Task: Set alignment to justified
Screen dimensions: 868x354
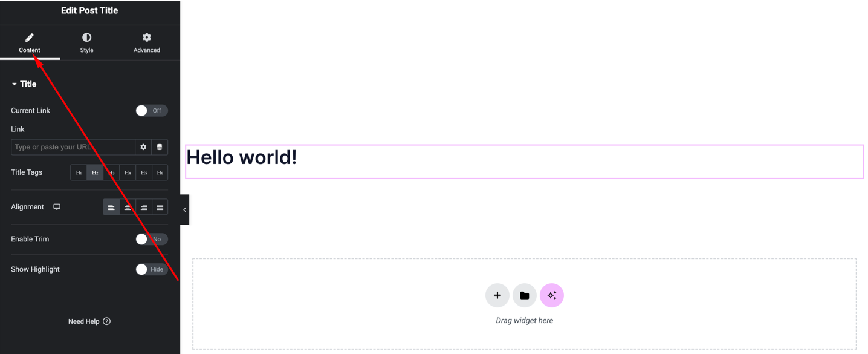Action: click(160, 207)
